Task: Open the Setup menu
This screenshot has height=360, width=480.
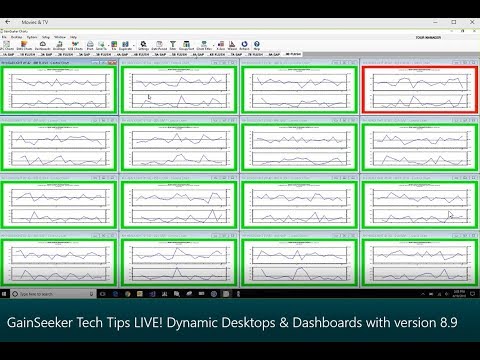Action: [46, 37]
